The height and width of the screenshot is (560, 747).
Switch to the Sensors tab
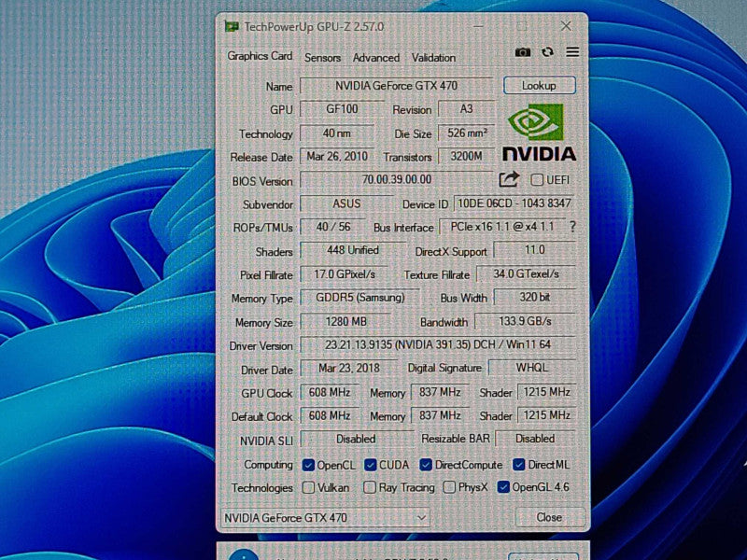322,58
